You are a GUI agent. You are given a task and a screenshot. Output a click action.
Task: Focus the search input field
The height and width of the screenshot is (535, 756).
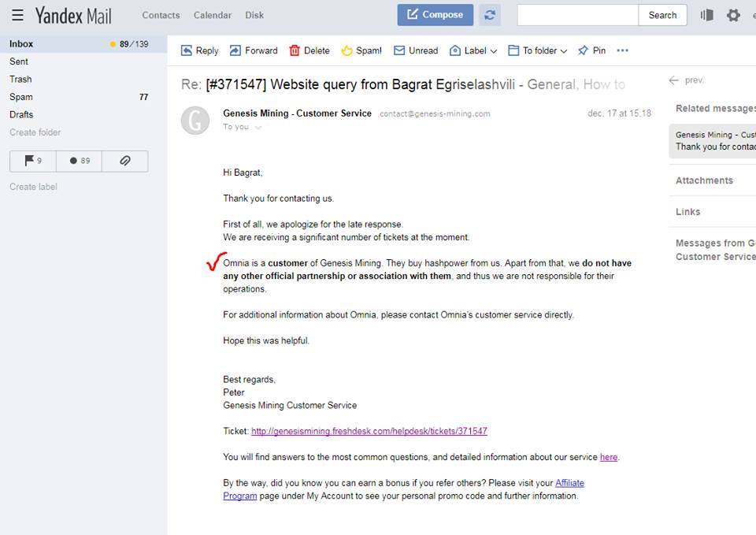coord(577,15)
